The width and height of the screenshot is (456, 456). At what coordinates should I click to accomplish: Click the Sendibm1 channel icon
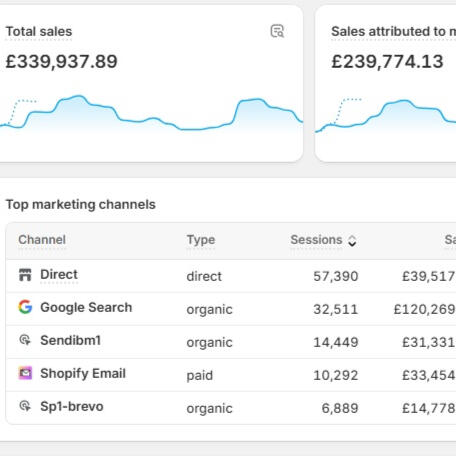click(25, 340)
